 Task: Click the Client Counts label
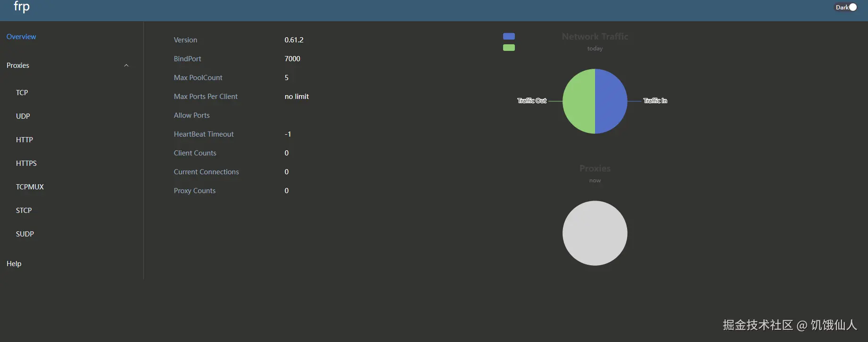(x=195, y=153)
